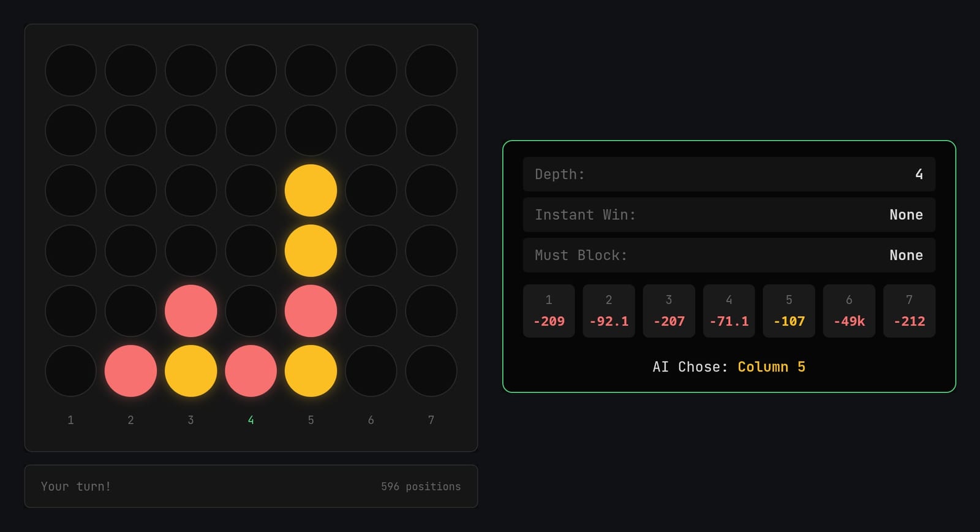Click the second-highest yellow disc in column 5
Screen dimensions: 980x532
pyautogui.click(x=311, y=251)
